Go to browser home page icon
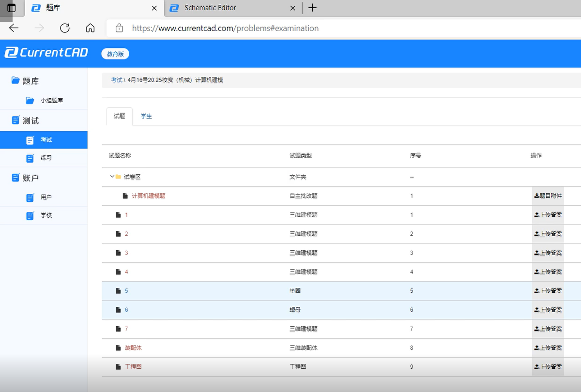The width and height of the screenshot is (581, 392). click(90, 28)
